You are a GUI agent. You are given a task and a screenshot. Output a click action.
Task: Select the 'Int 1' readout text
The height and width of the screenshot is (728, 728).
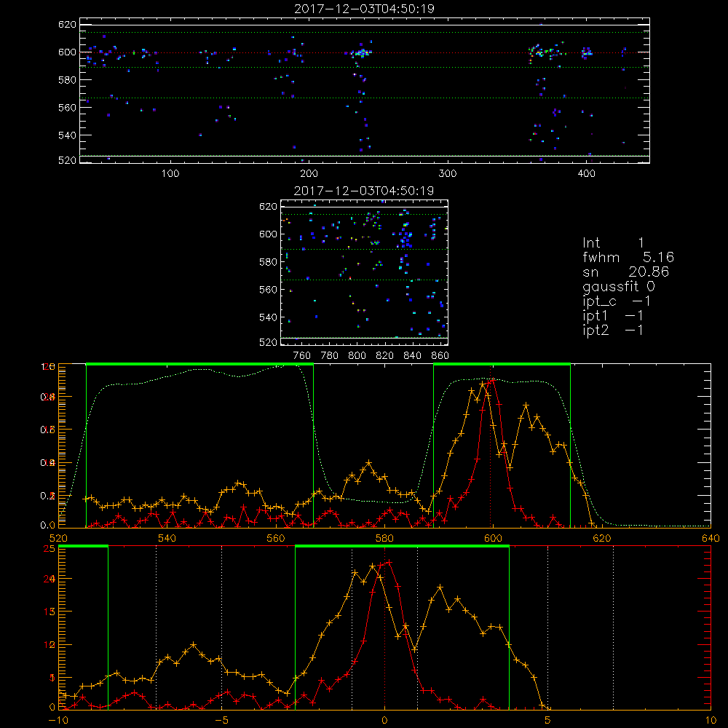pyautogui.click(x=613, y=243)
